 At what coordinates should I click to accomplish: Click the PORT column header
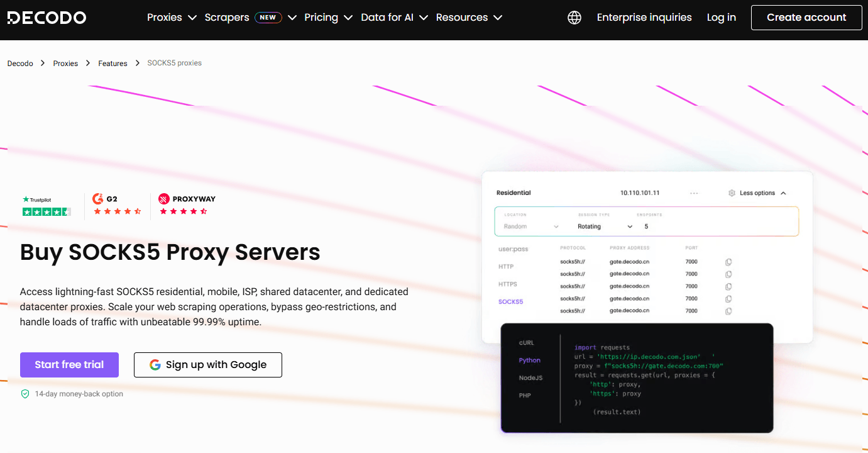click(691, 248)
